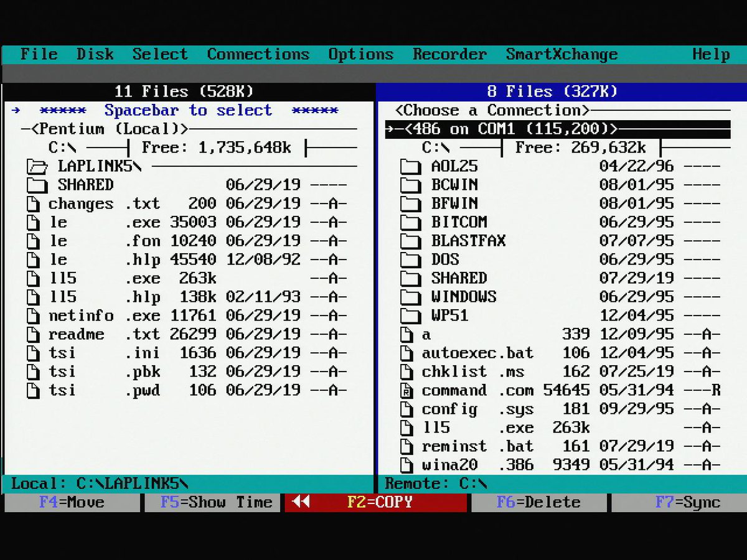
Task: Click the readme.txt file icon
Action: (34, 334)
